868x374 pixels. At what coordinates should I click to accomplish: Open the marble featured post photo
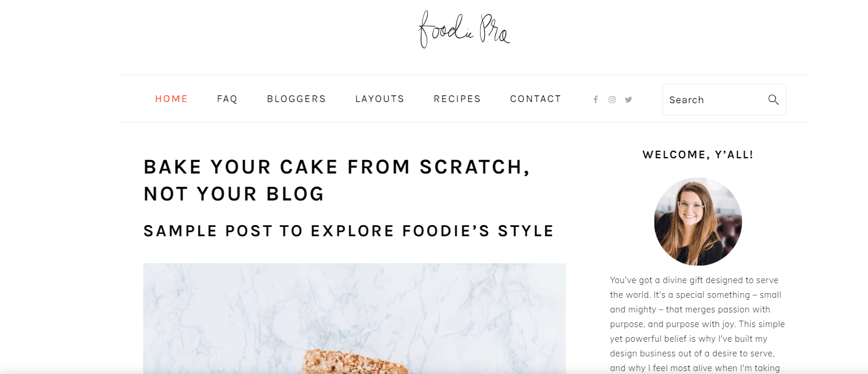click(x=354, y=318)
